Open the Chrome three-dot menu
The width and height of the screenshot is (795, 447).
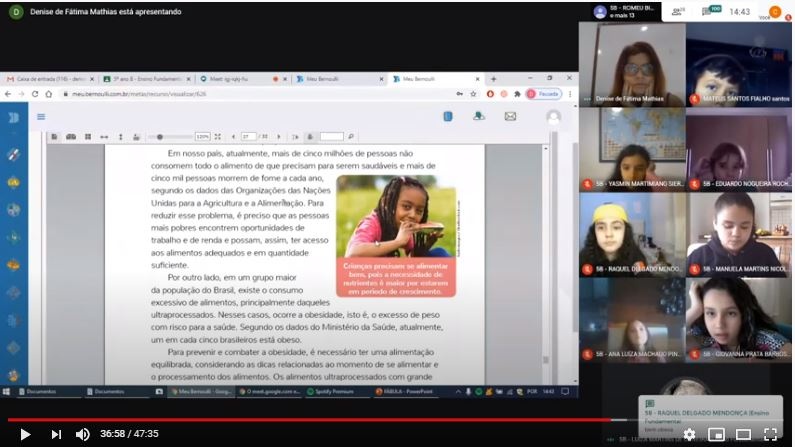click(570, 94)
